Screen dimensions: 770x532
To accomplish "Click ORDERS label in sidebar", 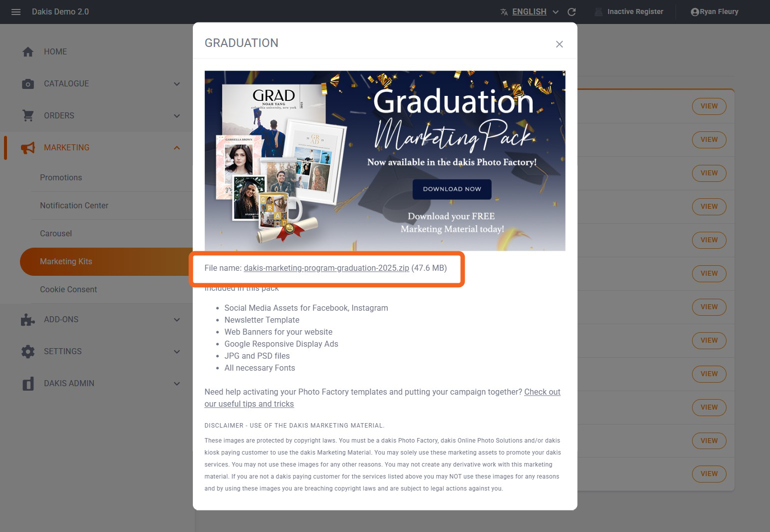I will tap(59, 115).
